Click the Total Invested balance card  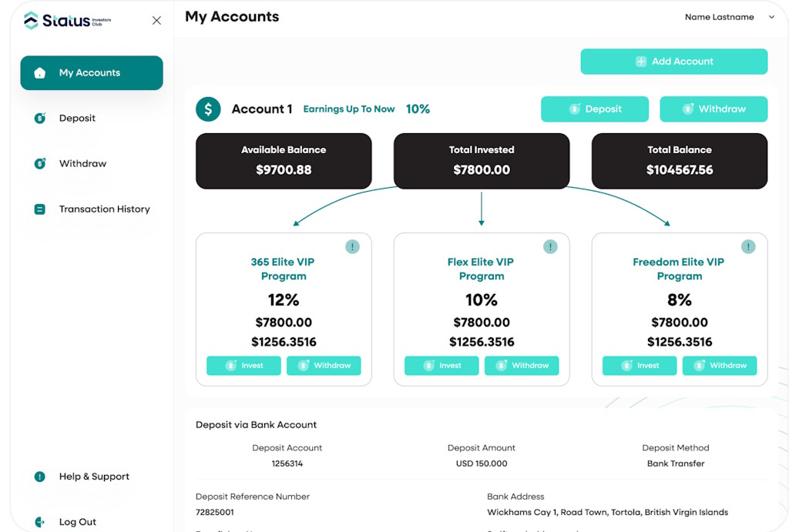[482, 161]
